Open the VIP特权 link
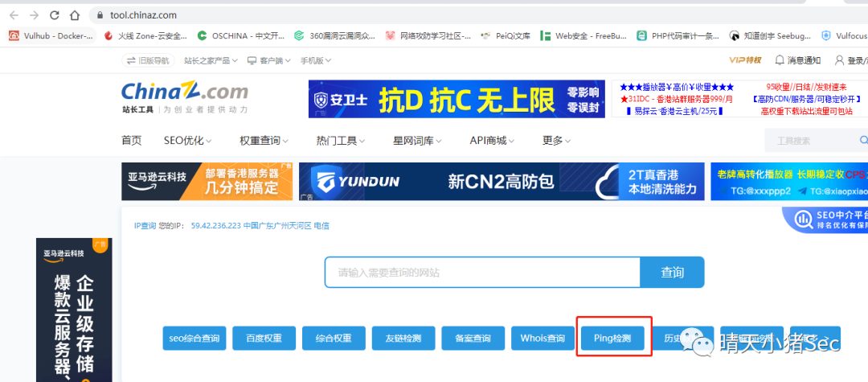Screen dimensions: 868x382 click(745, 60)
